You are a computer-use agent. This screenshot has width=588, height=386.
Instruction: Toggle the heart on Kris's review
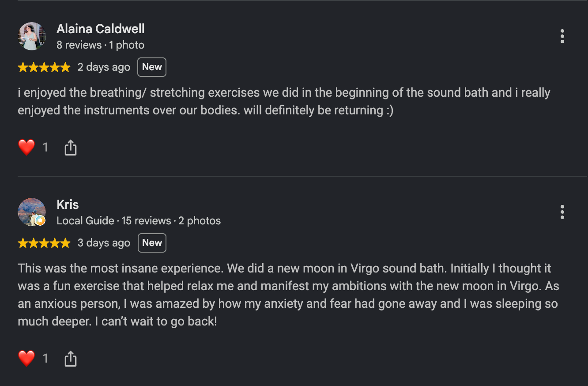point(26,358)
